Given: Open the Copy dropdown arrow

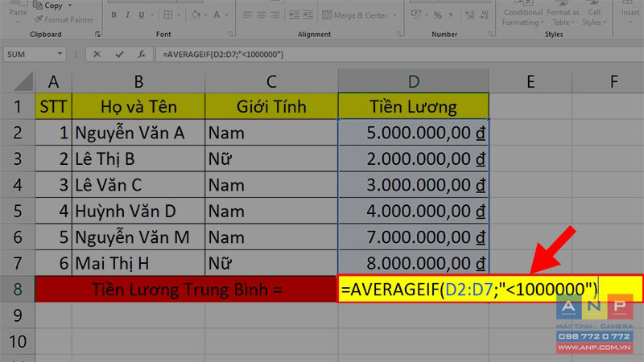Looking at the screenshot, I should [x=70, y=6].
